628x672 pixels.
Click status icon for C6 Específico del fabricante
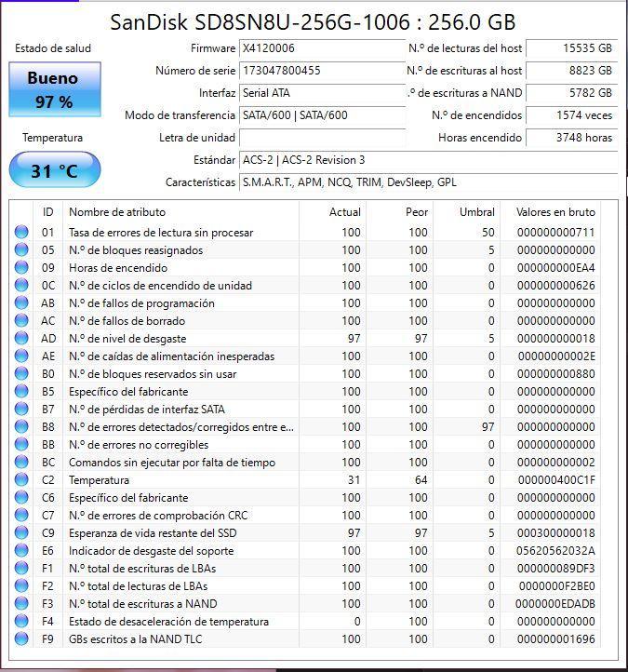coord(21,497)
